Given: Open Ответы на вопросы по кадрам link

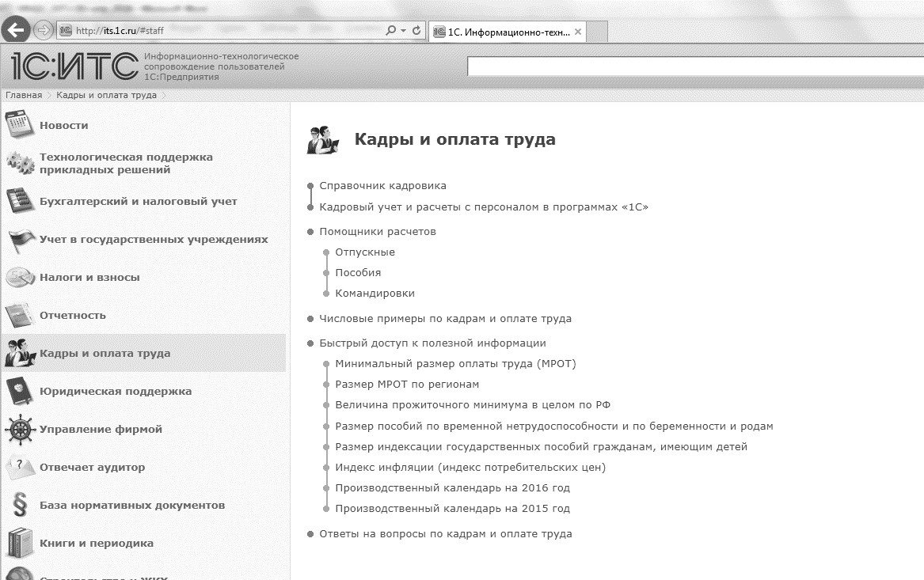Looking at the screenshot, I should [x=446, y=534].
